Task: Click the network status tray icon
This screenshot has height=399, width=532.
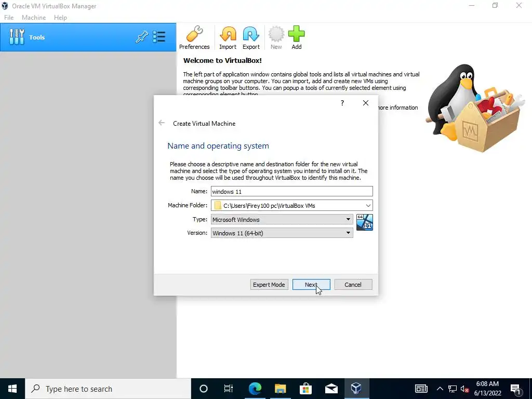Action: coord(453,389)
